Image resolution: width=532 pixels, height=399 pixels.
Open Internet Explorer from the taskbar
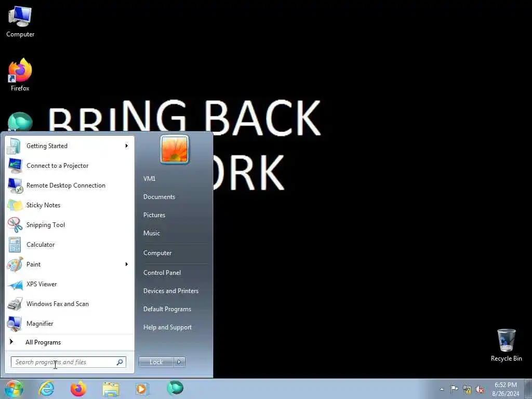(46, 389)
